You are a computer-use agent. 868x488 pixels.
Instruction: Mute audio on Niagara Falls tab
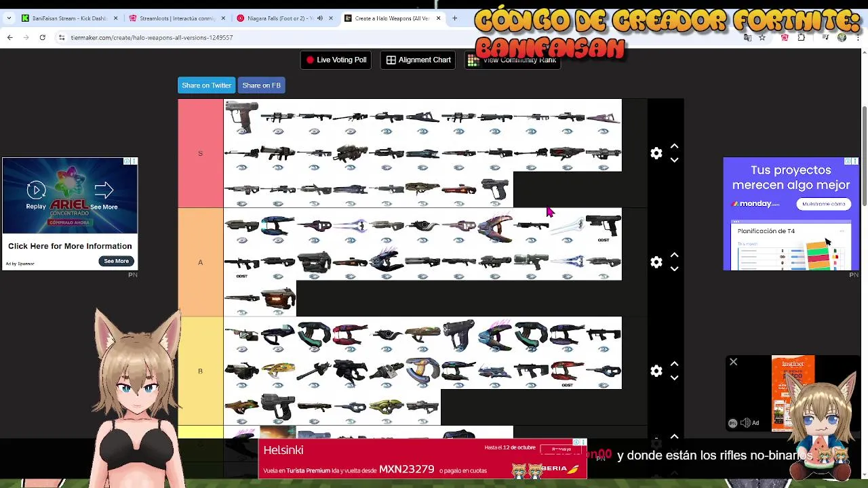tap(319, 18)
